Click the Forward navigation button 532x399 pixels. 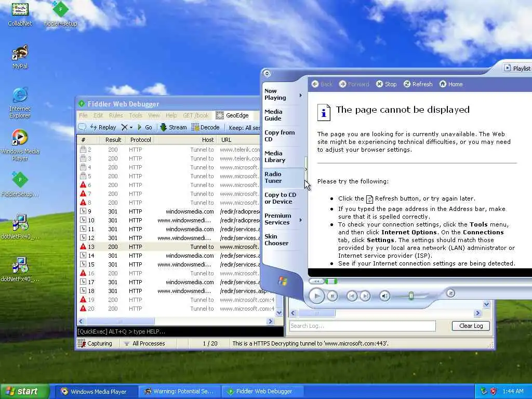pos(354,84)
